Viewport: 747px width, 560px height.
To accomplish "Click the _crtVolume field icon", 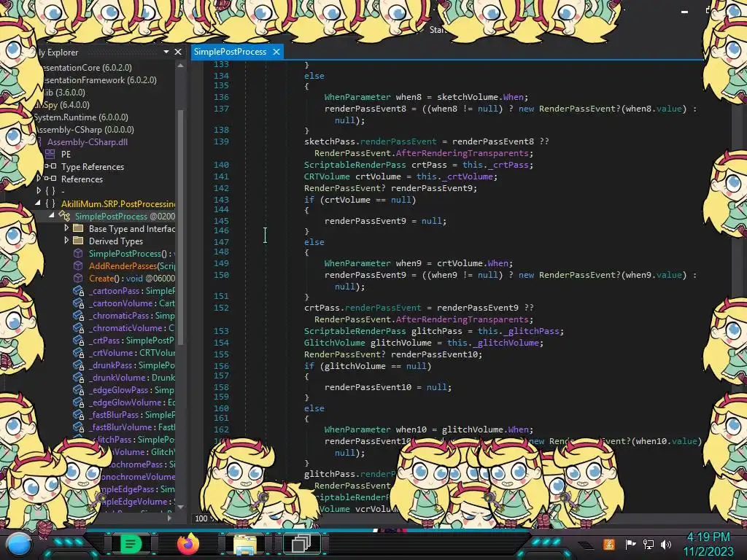I will click(79, 353).
